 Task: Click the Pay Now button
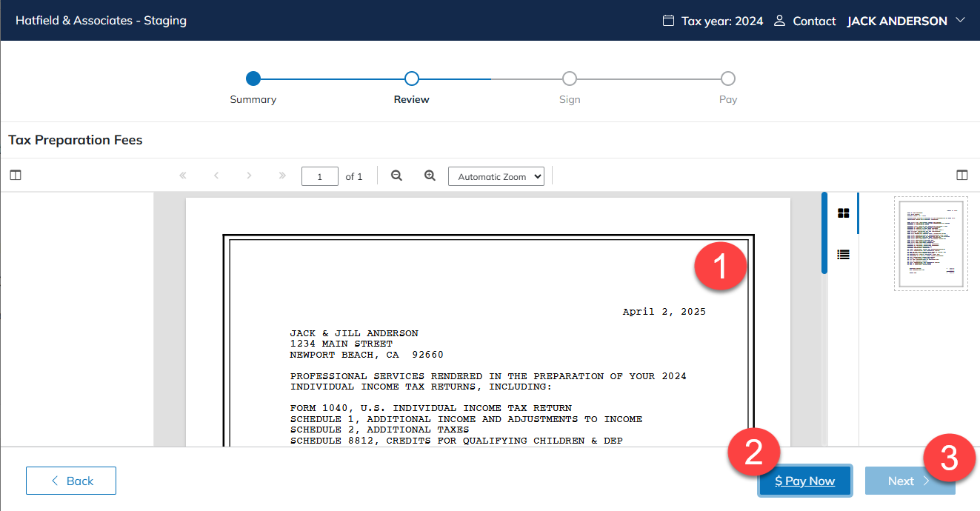click(805, 481)
